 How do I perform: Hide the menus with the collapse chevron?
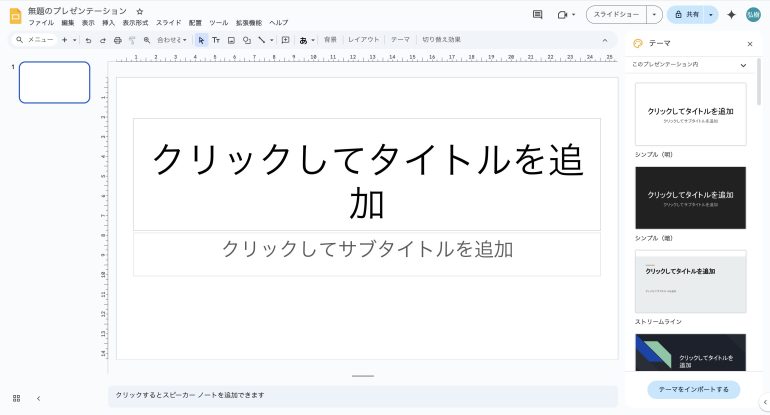point(604,40)
